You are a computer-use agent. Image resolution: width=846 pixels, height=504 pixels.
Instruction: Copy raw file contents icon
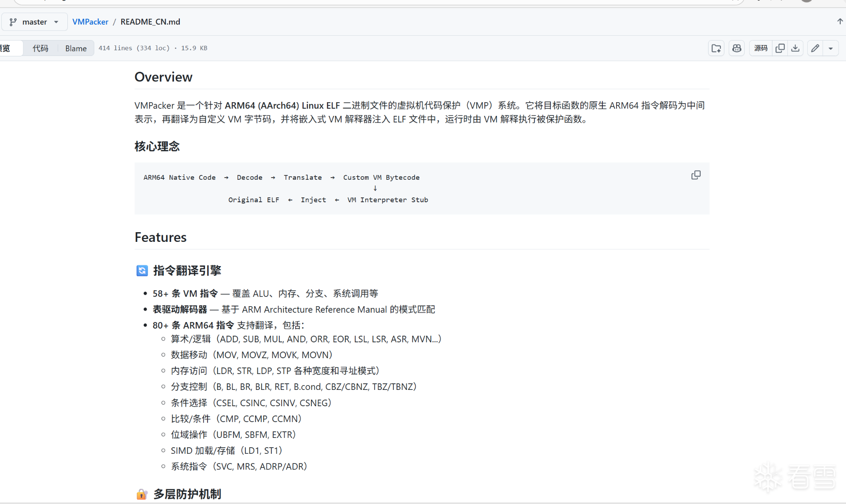pos(780,48)
